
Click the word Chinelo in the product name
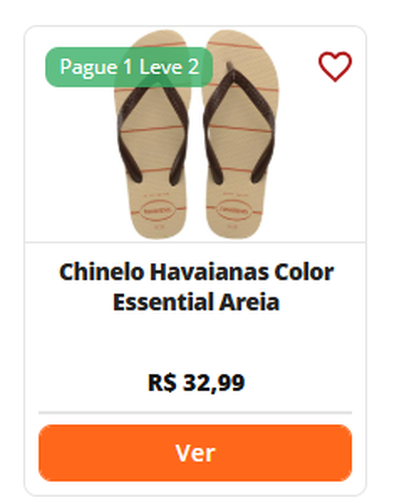click(102, 272)
